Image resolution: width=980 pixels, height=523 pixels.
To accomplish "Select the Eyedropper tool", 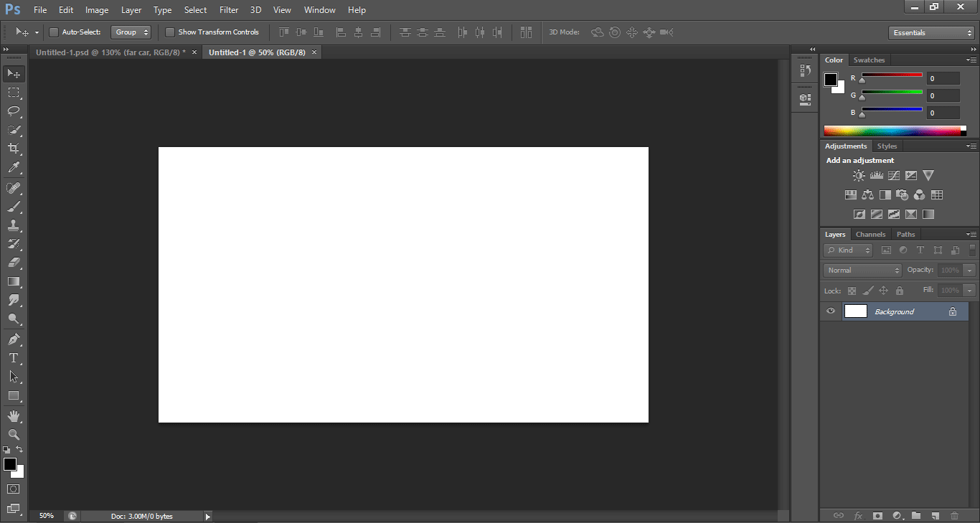I will pos(14,168).
